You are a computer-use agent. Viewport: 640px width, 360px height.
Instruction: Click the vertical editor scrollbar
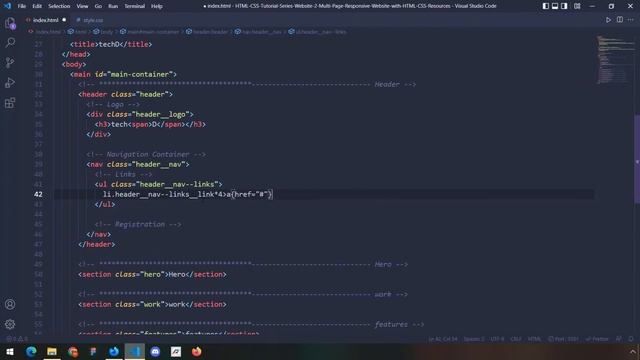pos(637,159)
